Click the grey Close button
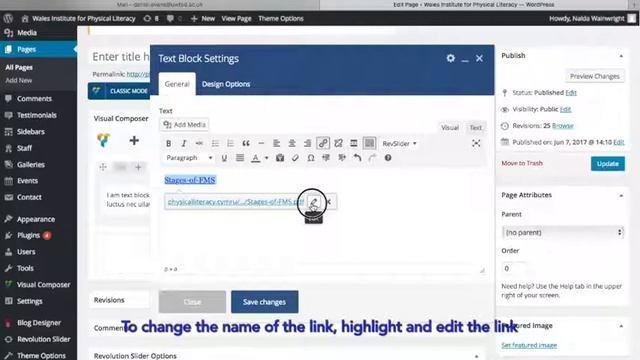The image size is (640, 360). 192,302
